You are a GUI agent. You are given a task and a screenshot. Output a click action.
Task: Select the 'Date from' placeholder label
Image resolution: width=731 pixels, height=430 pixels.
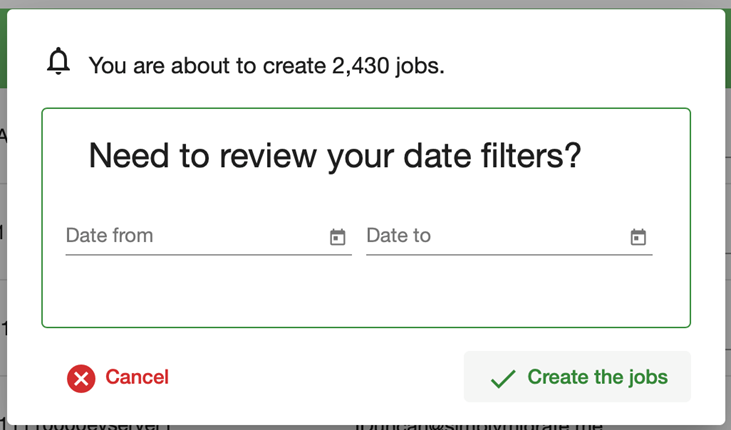tap(109, 236)
